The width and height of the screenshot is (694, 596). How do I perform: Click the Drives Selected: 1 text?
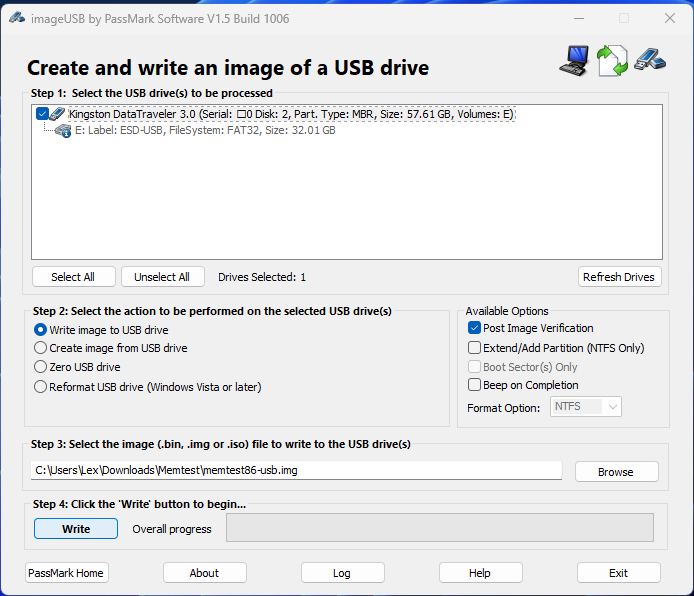pyautogui.click(x=262, y=277)
